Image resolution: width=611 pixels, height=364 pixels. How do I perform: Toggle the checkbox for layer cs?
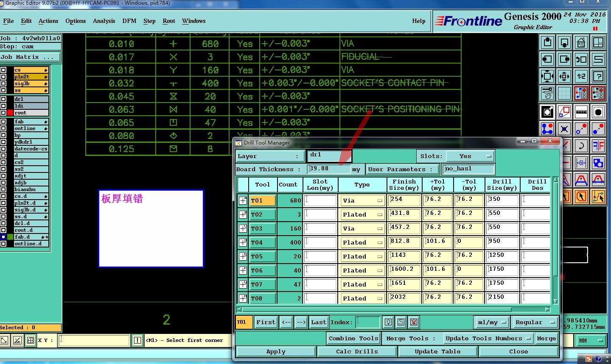pyautogui.click(x=3, y=70)
